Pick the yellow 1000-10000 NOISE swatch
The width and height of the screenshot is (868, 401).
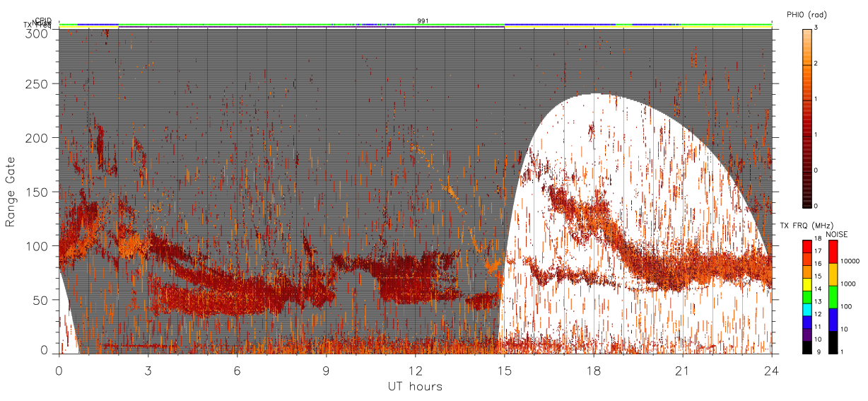point(833,274)
